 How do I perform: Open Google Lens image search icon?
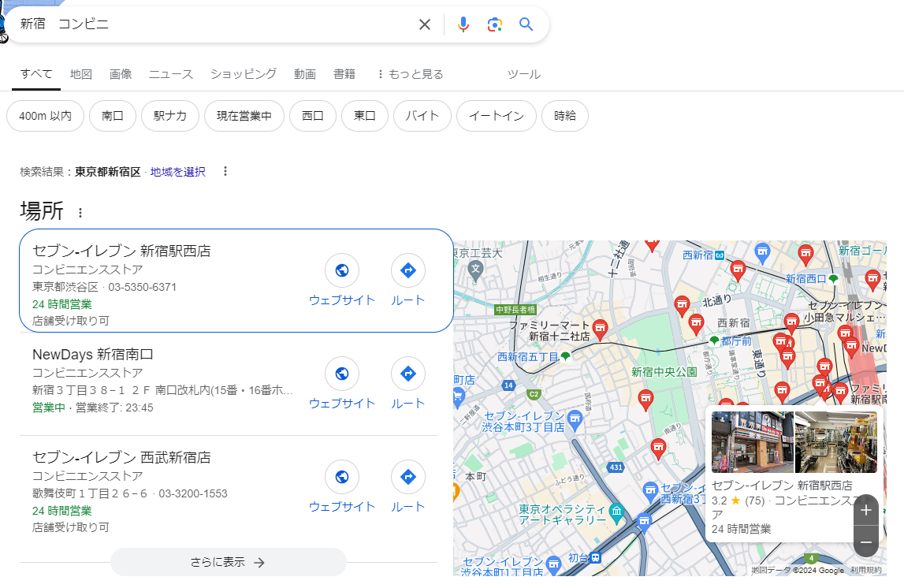[x=495, y=24]
